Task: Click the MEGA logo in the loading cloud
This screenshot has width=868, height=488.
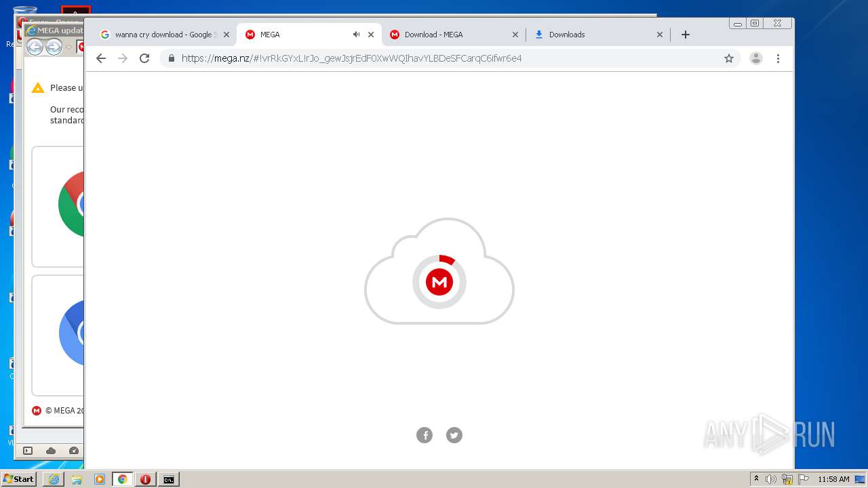Action: [x=439, y=282]
